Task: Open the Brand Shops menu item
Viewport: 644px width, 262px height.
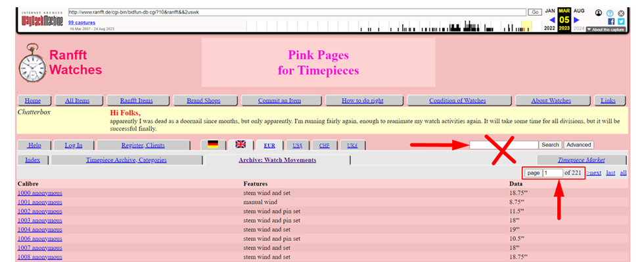Action: coord(204,100)
